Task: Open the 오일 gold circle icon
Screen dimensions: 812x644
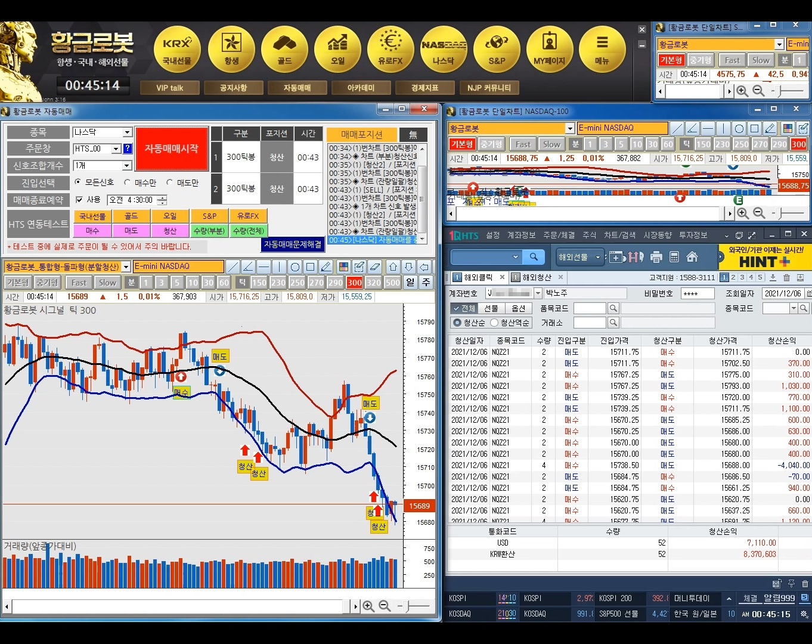Action: (337, 49)
